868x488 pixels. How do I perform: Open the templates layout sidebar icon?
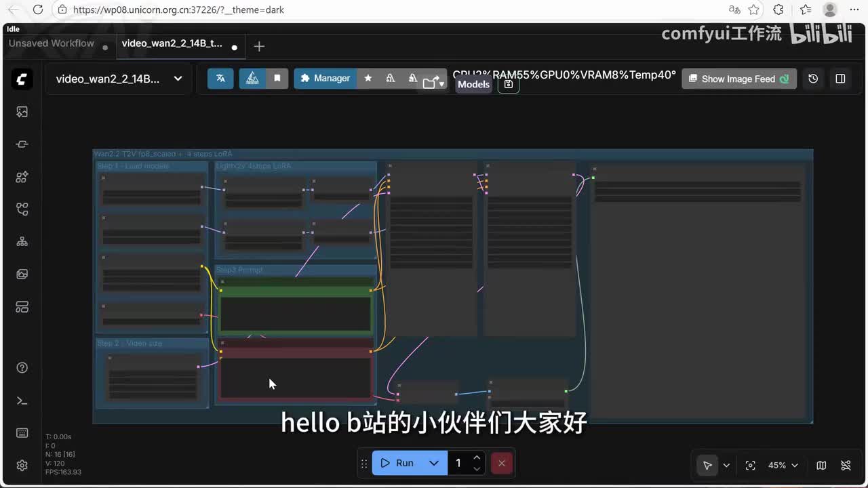(x=22, y=307)
